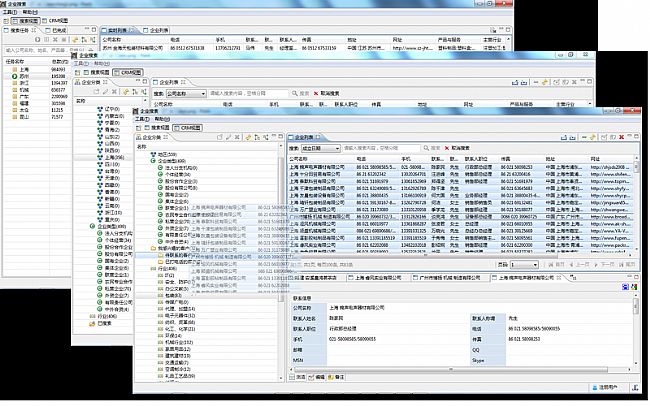
Task: Click the 编辑 icon in bottom tab strip
Action: (314, 377)
